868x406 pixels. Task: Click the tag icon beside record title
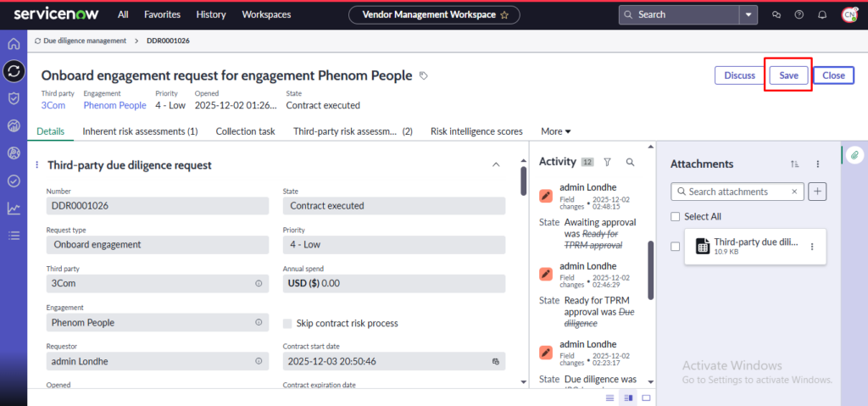424,75
